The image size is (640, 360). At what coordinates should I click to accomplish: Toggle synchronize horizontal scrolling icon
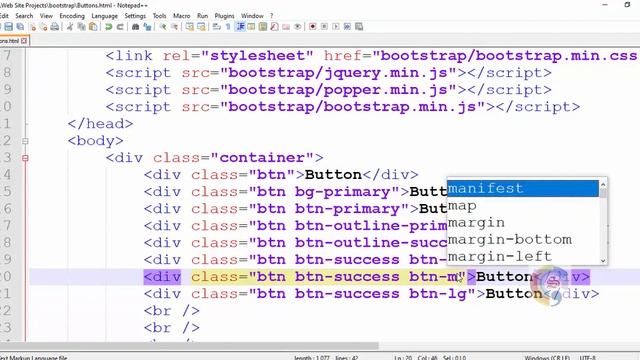[x=201, y=27]
